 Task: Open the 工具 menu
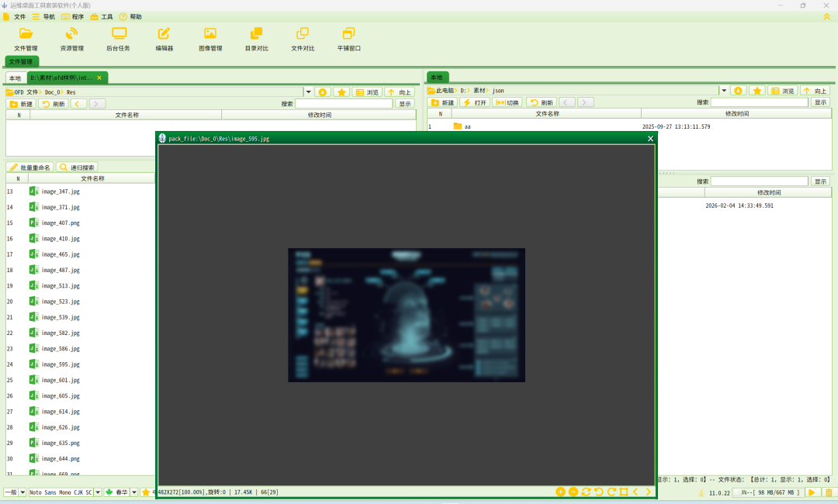pos(102,16)
